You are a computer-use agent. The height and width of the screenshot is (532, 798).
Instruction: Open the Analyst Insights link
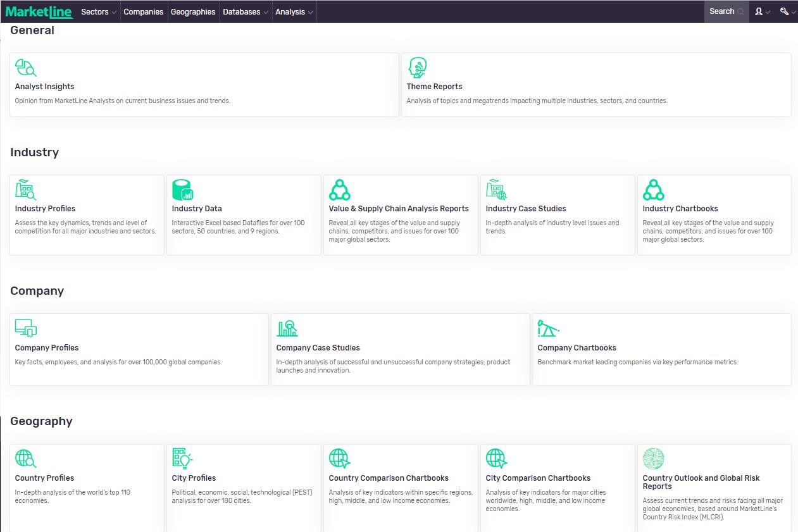point(45,87)
